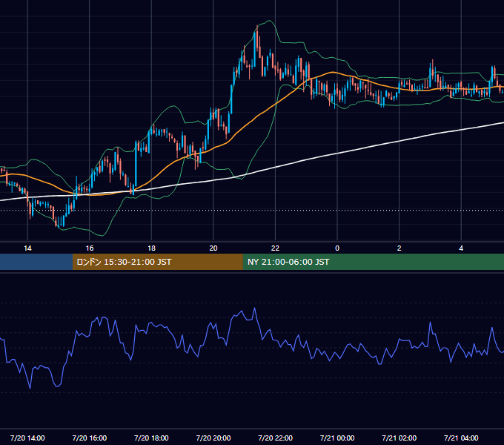Click the hour label 2 on the price chart axis
The height and width of the screenshot is (445, 504).
tap(399, 248)
